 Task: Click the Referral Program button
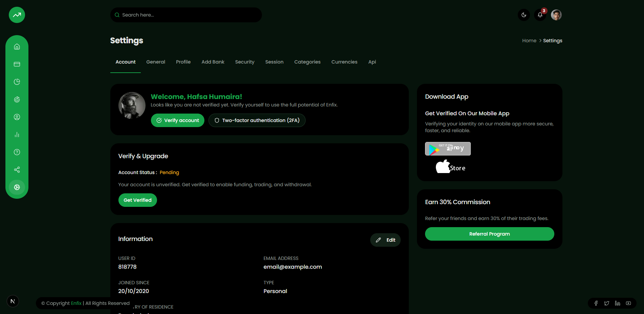coord(490,234)
